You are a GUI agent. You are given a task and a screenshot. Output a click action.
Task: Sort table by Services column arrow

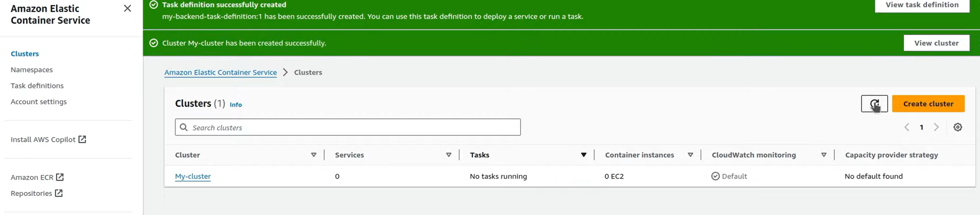click(x=449, y=155)
